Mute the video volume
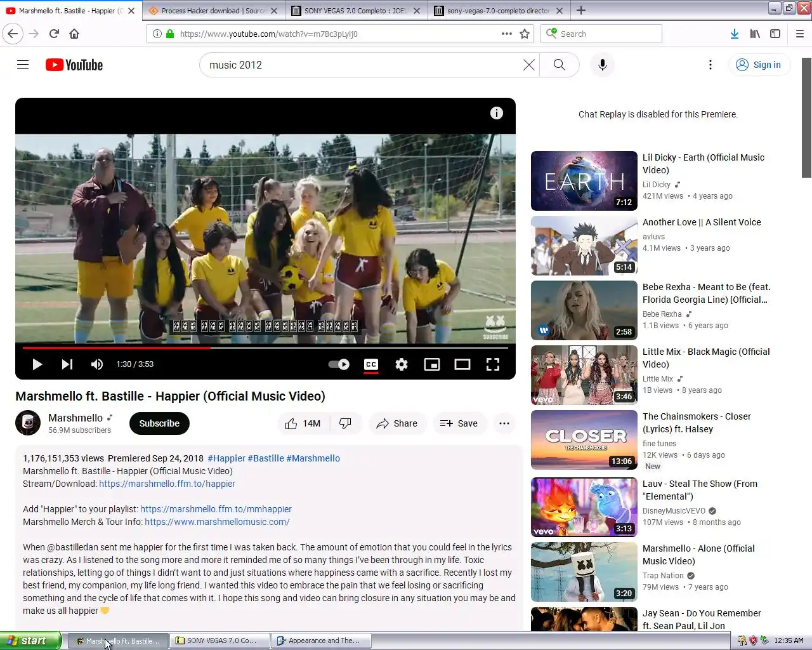 [x=97, y=364]
